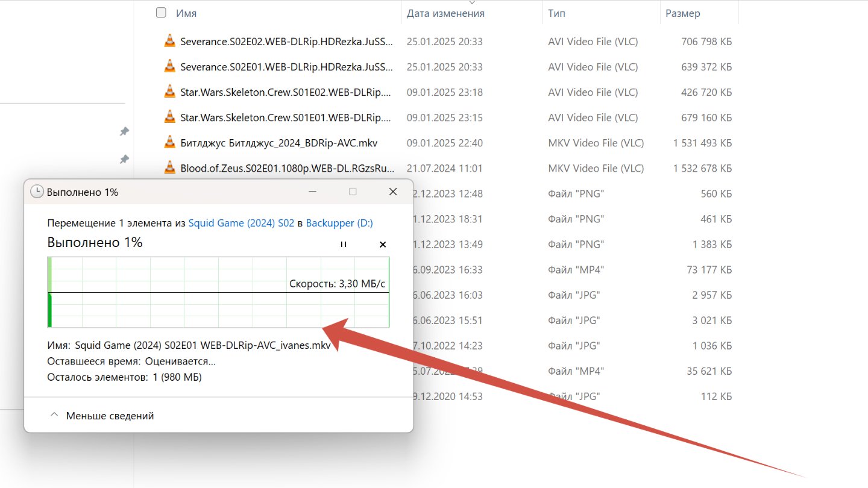The height and width of the screenshot is (488, 868).
Task: Select the Битлджус_2024_BDRip-AVC.mkv file name
Action: pos(278,143)
